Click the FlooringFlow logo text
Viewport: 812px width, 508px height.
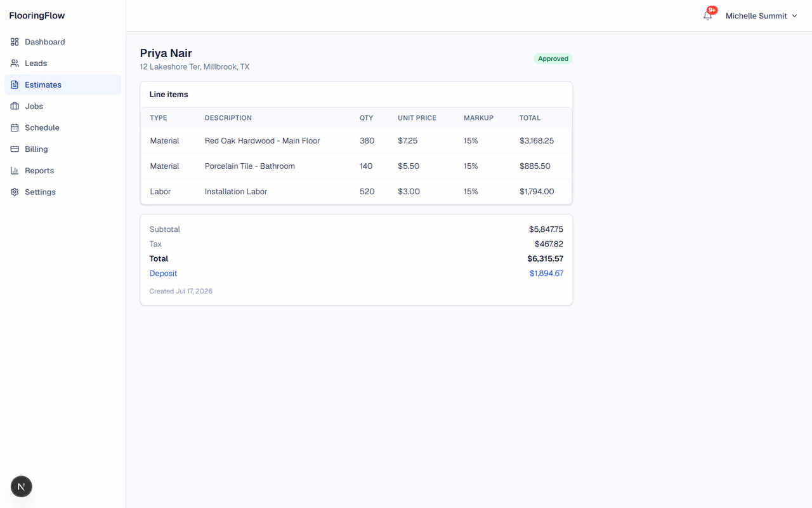(37, 16)
